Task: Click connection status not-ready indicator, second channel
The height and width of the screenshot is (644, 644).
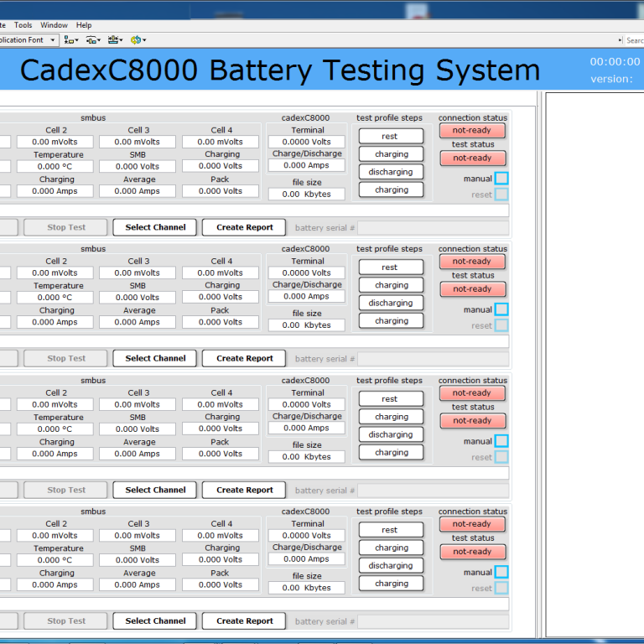Action: click(472, 262)
